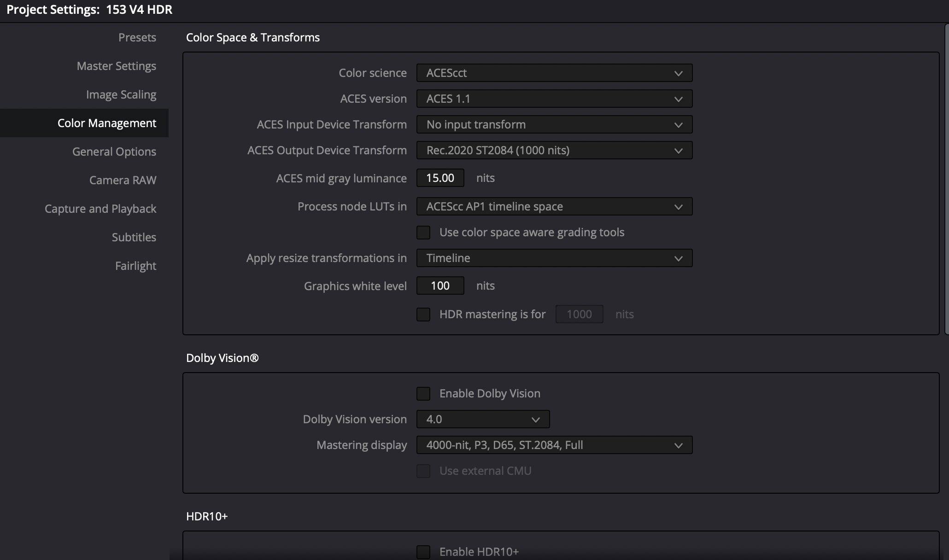The width and height of the screenshot is (949, 560).
Task: Click the ACES mid gray luminance label
Action: pos(341,178)
